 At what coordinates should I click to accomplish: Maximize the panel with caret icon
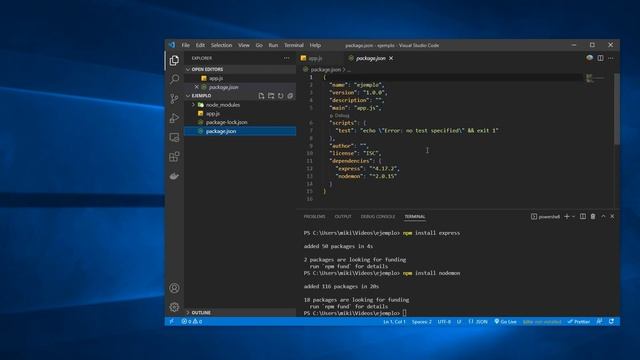[x=603, y=216]
